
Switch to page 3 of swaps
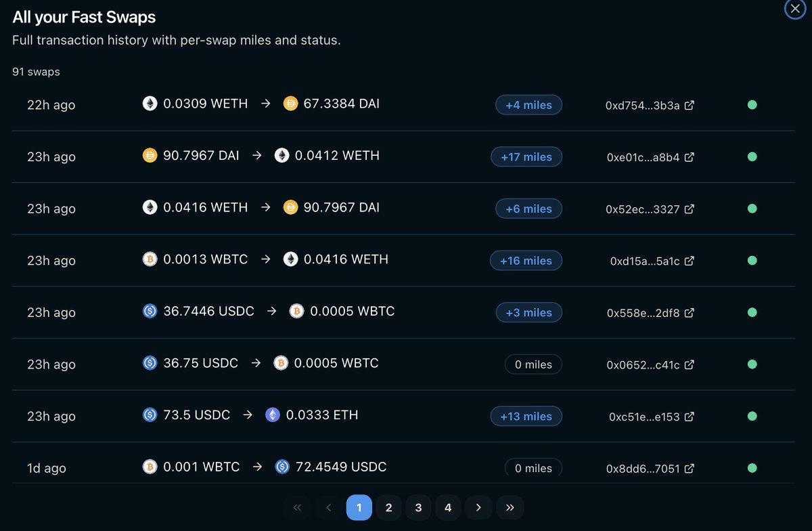click(418, 507)
